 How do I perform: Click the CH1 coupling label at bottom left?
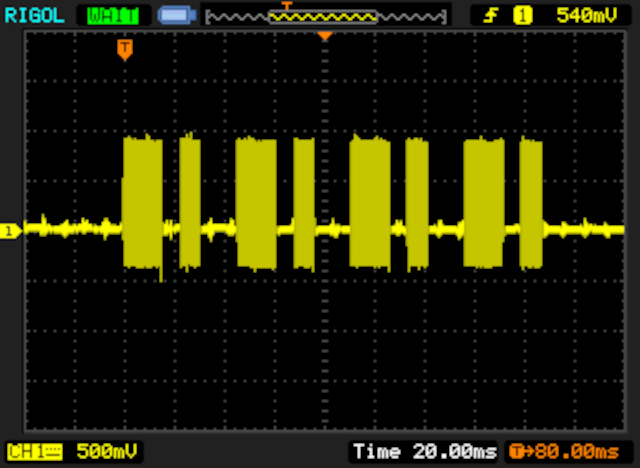pos(35,452)
